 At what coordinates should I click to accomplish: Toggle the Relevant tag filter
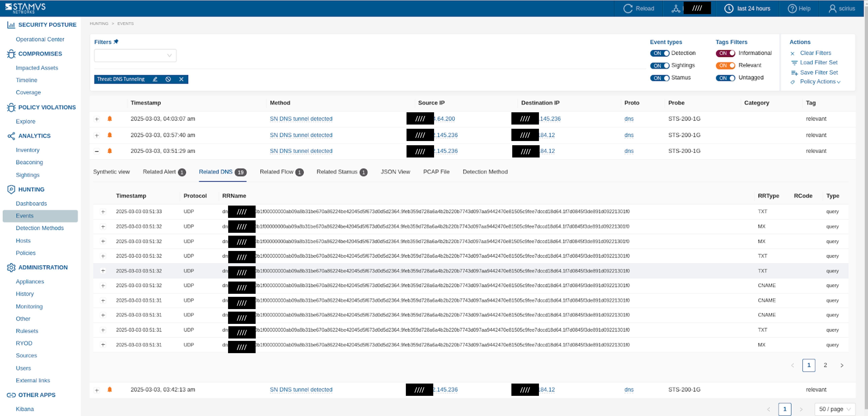[x=725, y=66]
